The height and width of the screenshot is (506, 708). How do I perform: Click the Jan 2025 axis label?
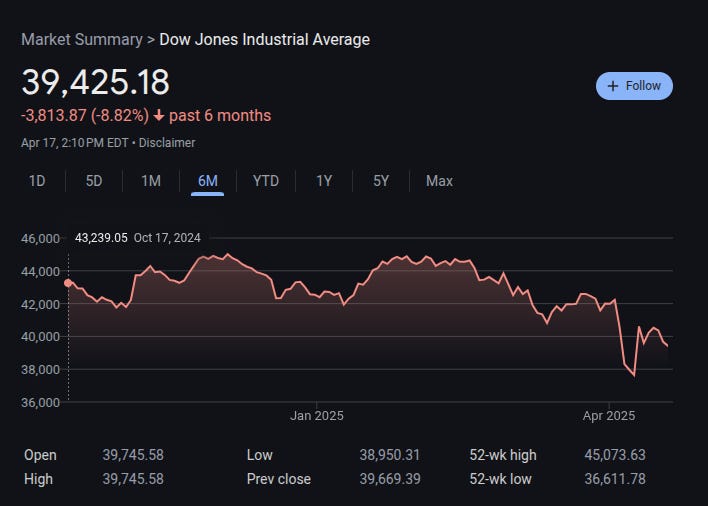point(317,415)
